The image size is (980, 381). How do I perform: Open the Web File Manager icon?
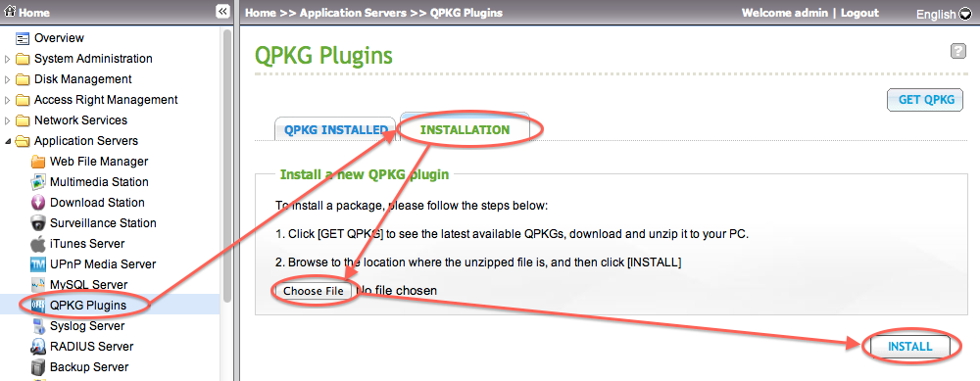[38, 162]
